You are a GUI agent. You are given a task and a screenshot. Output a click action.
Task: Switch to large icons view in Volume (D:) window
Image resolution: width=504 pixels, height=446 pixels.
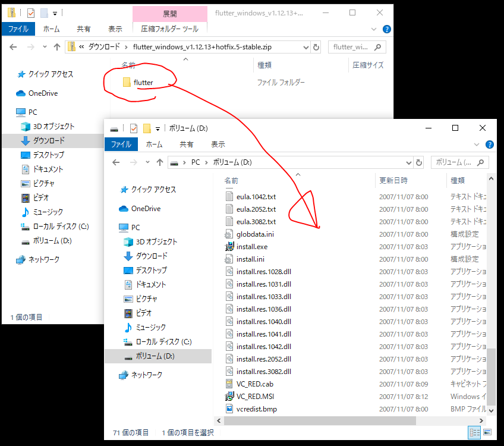coord(487,432)
